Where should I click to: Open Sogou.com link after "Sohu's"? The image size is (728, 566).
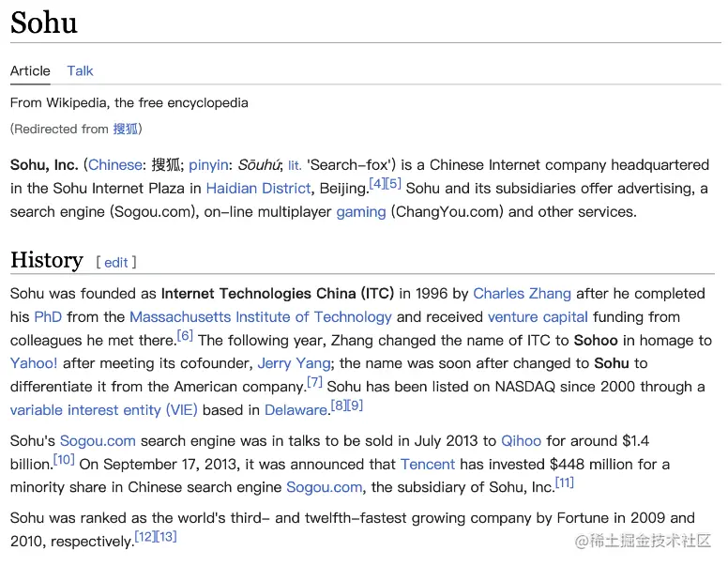(x=98, y=441)
